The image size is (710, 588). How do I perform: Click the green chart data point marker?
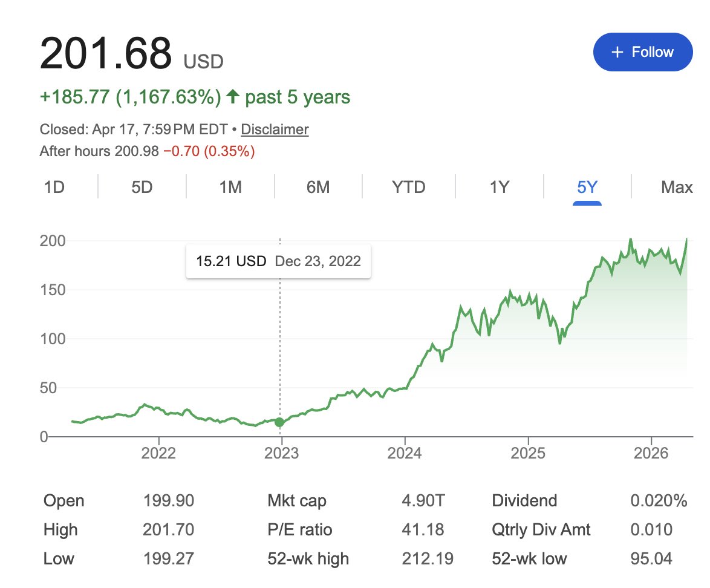279,422
